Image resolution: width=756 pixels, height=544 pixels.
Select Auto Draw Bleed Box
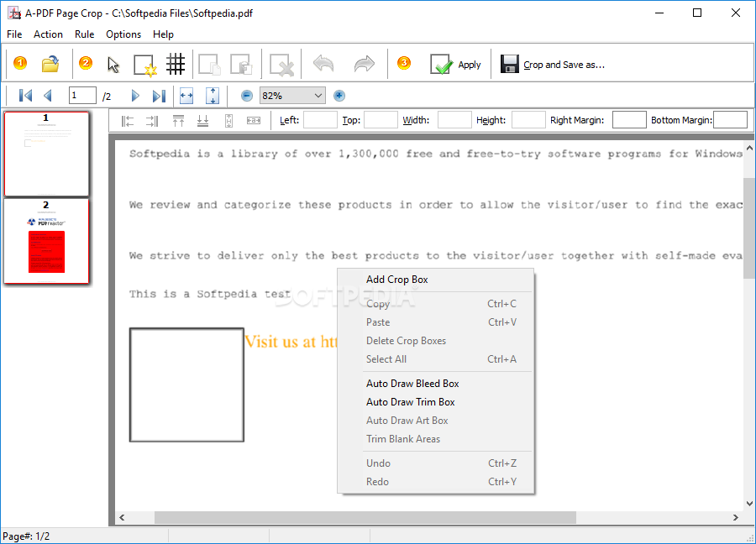[436, 384]
